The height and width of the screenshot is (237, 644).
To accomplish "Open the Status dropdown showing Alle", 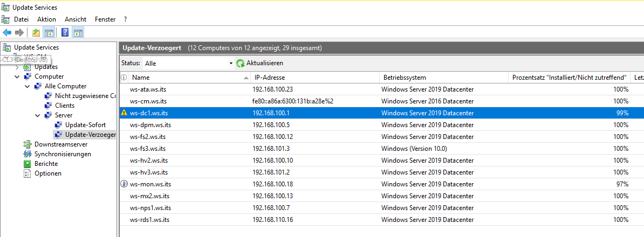I will (x=188, y=64).
